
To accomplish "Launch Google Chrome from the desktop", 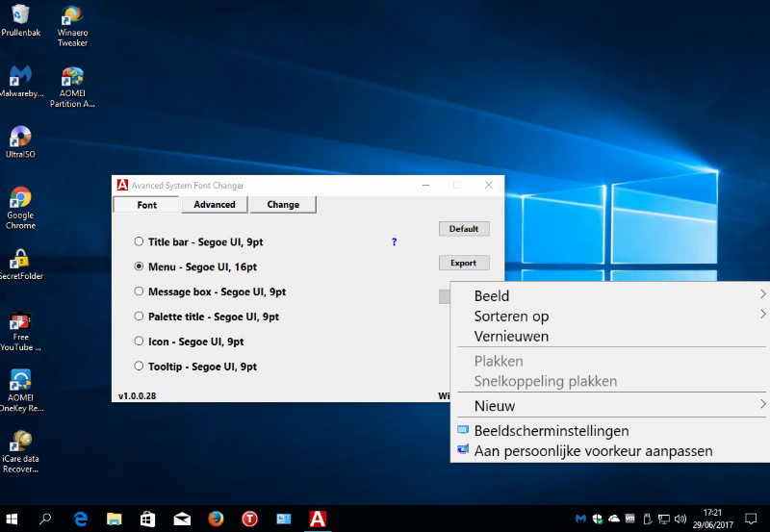I will click(x=20, y=199).
